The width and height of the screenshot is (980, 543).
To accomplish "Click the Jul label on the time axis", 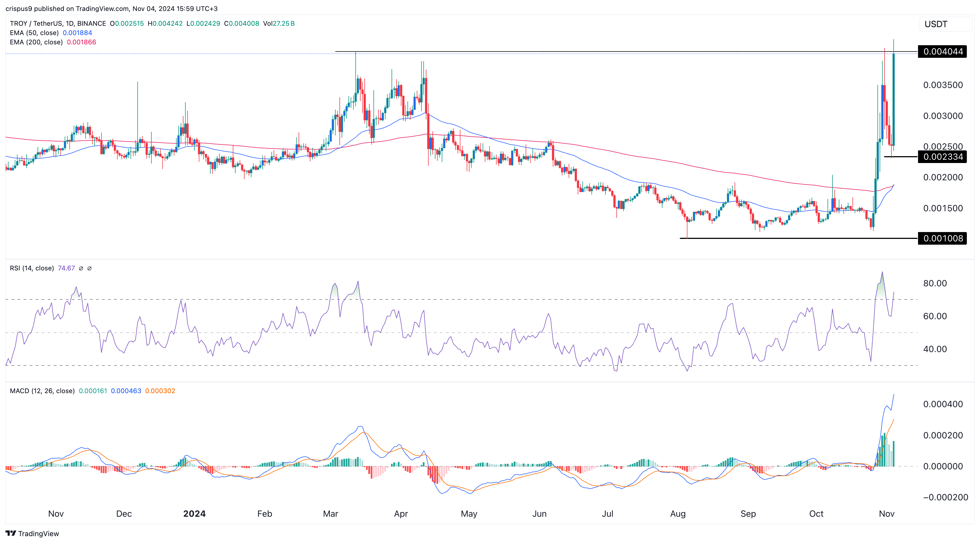I will pyautogui.click(x=608, y=514).
